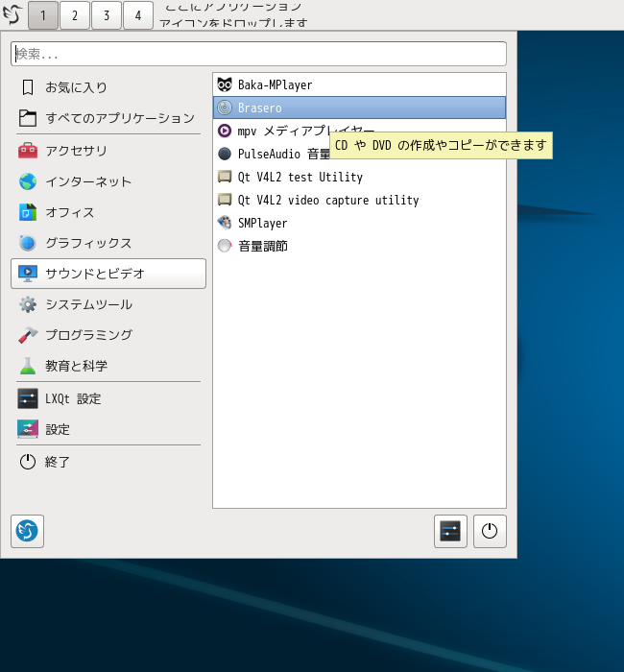Screen dimensions: 624x672
Task: Click the Brasero disc icon
Action: [x=225, y=108]
